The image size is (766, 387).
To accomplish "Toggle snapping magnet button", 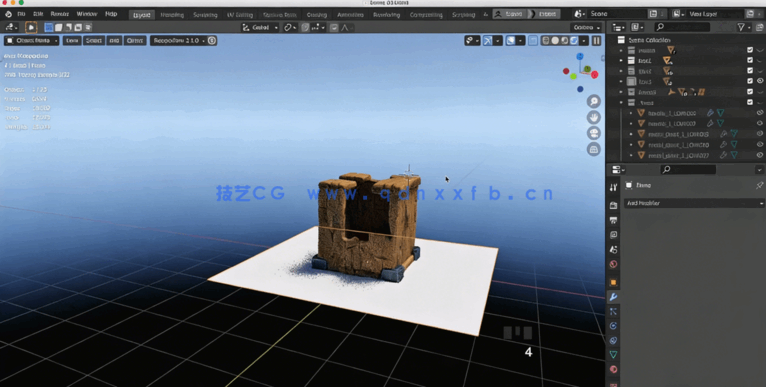I will pos(305,27).
